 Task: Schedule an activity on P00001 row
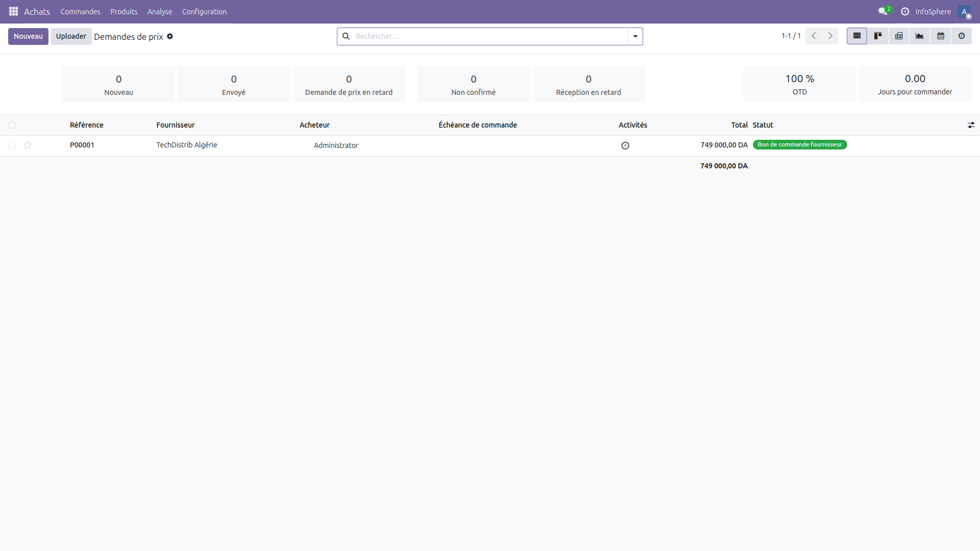point(625,145)
